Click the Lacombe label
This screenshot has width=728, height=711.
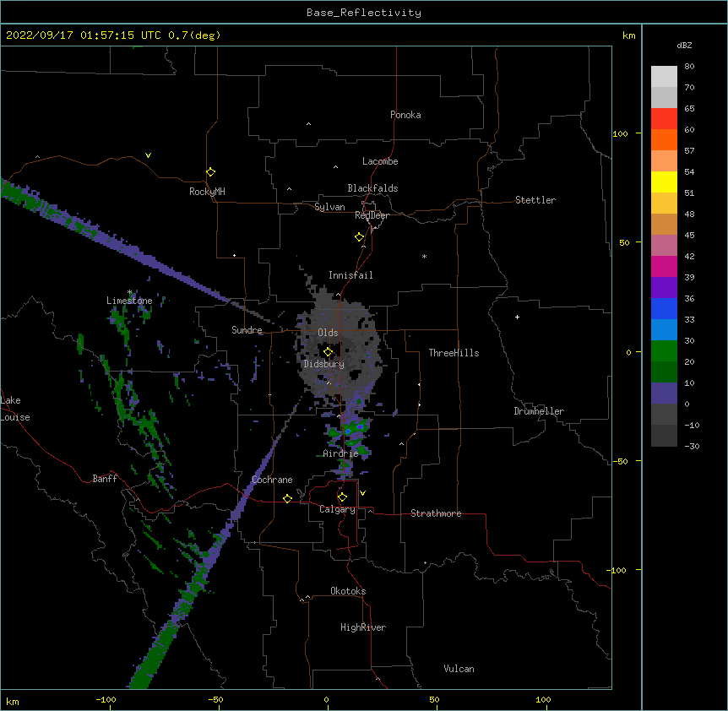click(380, 161)
